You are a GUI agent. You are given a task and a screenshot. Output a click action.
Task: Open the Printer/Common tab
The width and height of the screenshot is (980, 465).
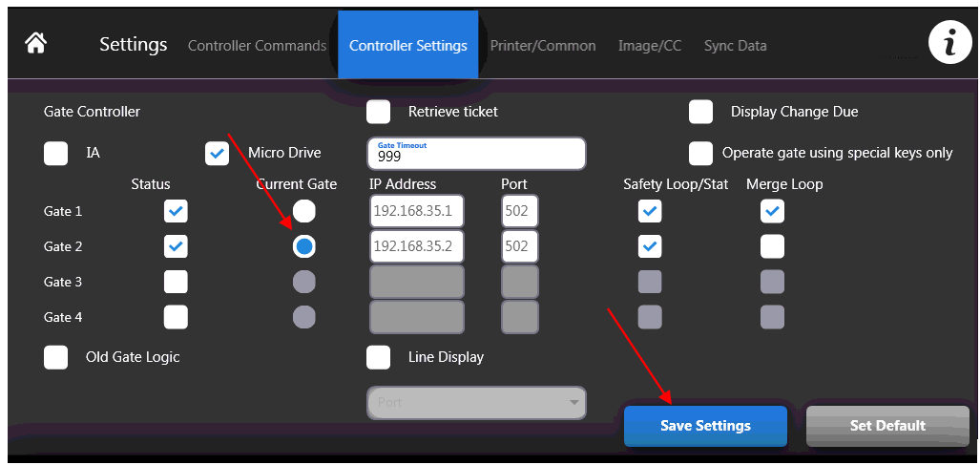click(543, 46)
